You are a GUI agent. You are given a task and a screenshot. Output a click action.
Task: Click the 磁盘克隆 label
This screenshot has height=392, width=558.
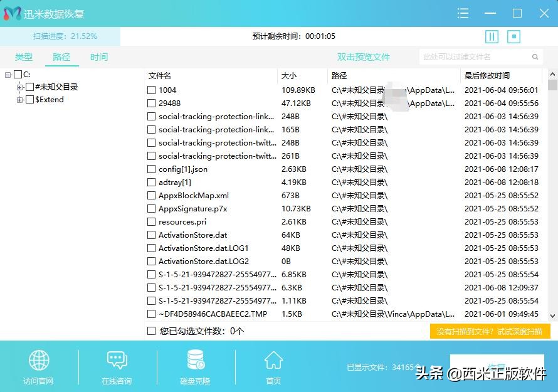coord(195,381)
